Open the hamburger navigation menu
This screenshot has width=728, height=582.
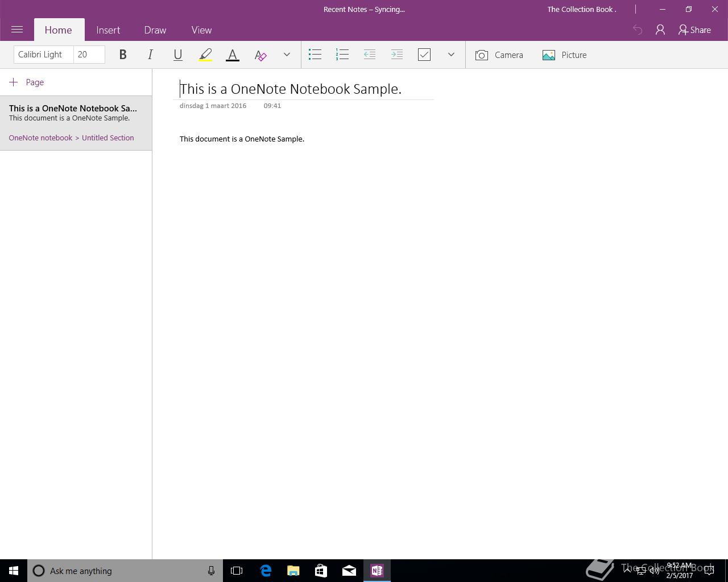(17, 30)
